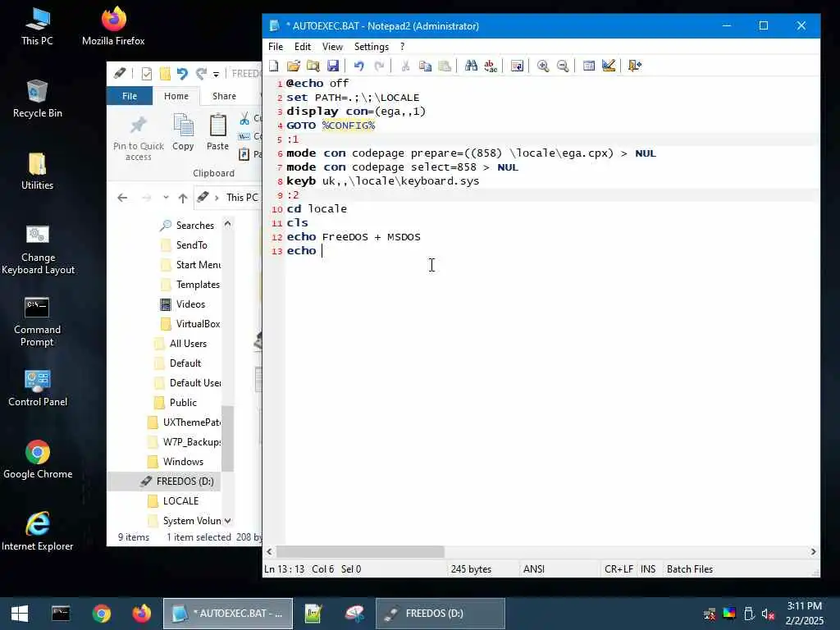Open the File menu in Notepad2

(276, 47)
